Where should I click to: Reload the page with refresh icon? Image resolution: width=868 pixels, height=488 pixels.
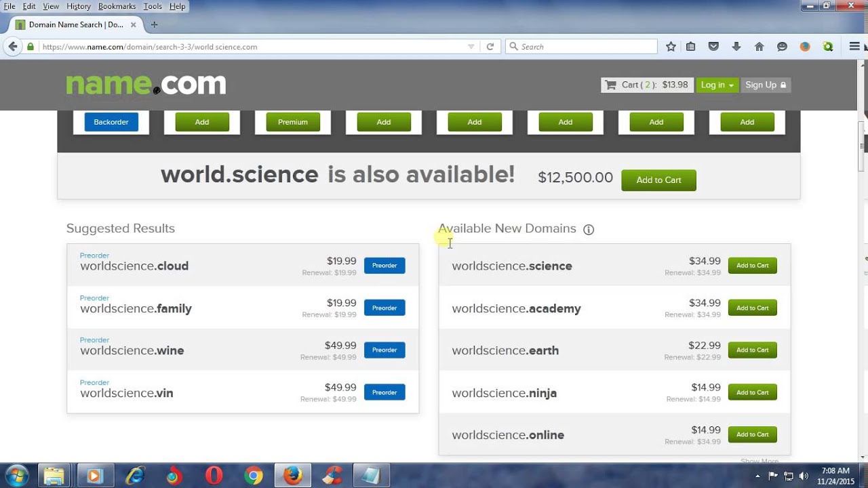pos(490,47)
